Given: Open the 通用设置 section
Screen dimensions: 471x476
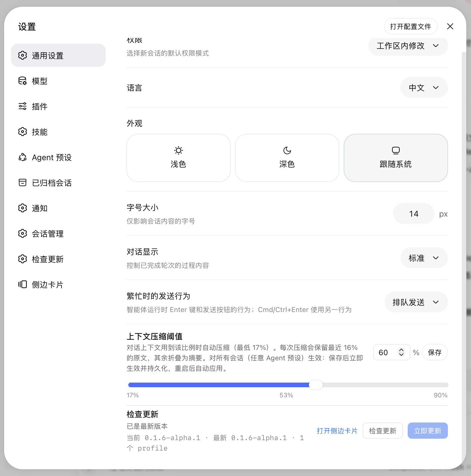Looking at the screenshot, I should coord(58,55).
